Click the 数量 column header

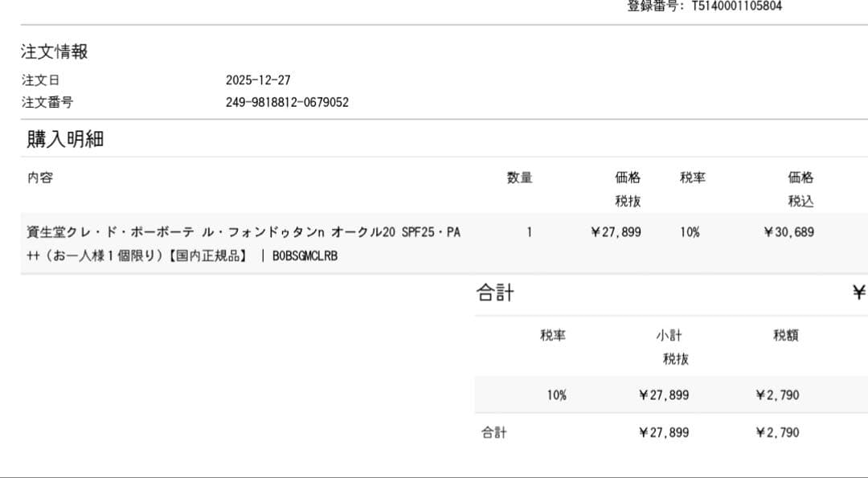tap(519, 178)
